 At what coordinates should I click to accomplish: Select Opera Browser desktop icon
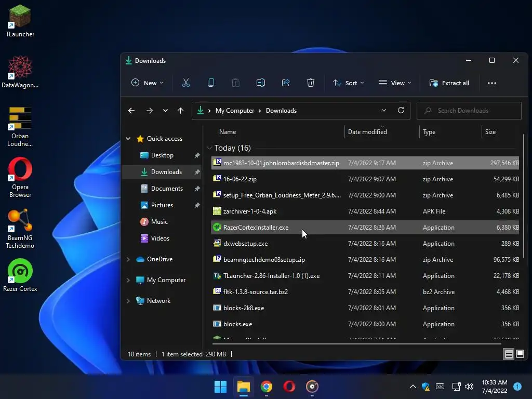pyautogui.click(x=20, y=178)
